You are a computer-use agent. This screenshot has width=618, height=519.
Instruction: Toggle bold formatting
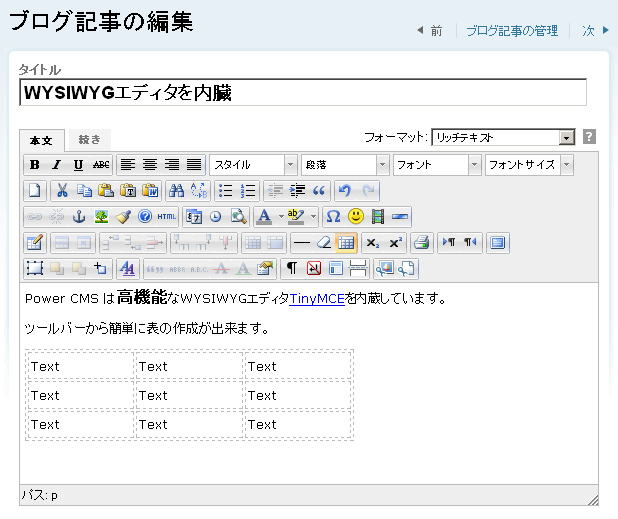coord(35,165)
